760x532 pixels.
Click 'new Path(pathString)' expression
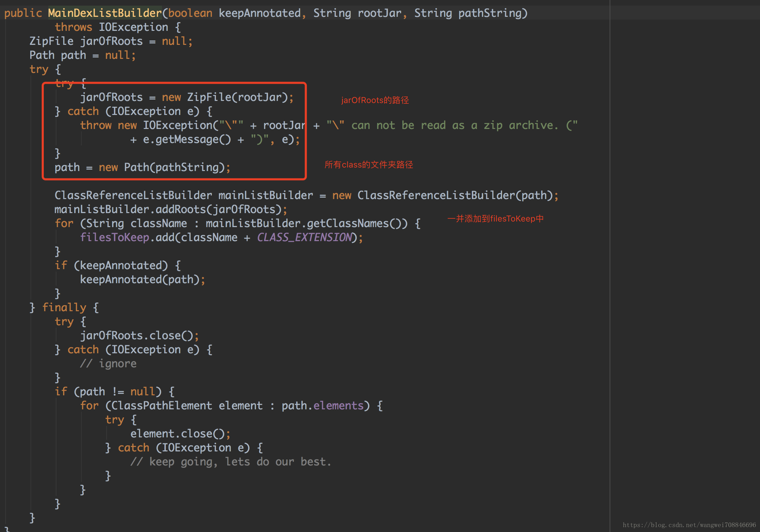pyautogui.click(x=161, y=168)
